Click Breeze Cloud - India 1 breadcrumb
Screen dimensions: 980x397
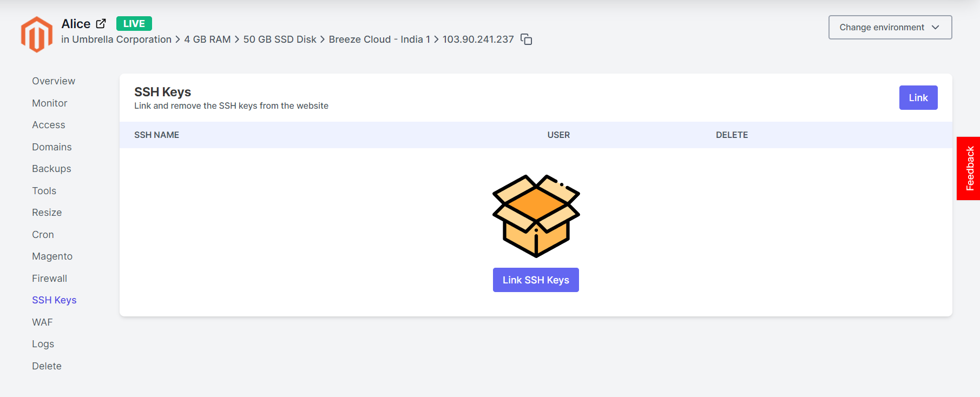click(379, 39)
